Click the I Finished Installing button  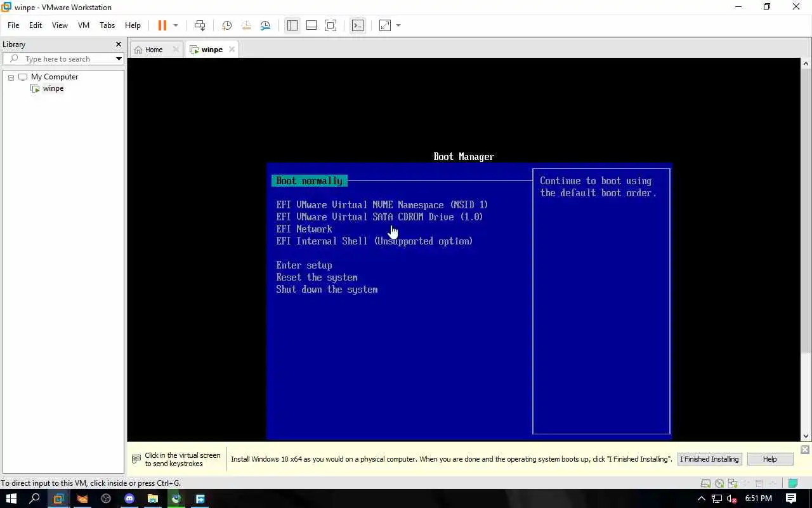pos(709,459)
